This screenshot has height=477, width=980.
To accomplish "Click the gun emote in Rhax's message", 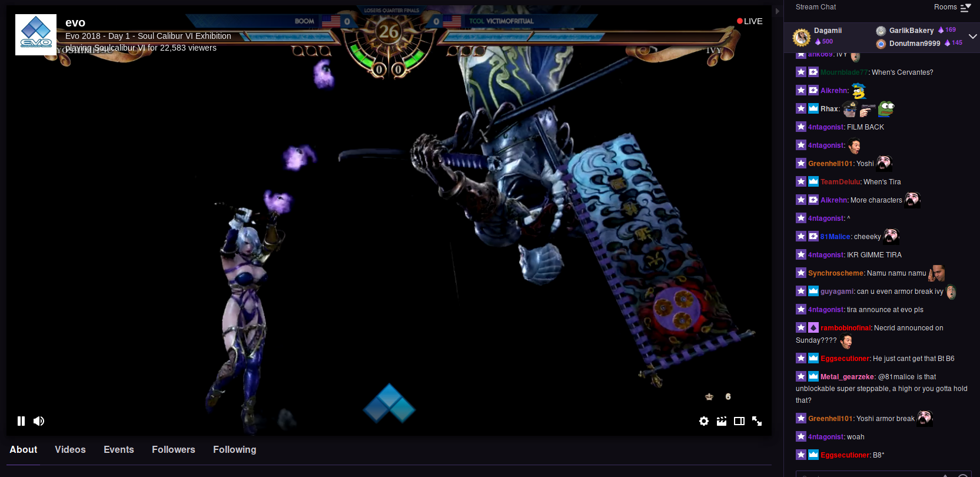I will [x=868, y=110].
